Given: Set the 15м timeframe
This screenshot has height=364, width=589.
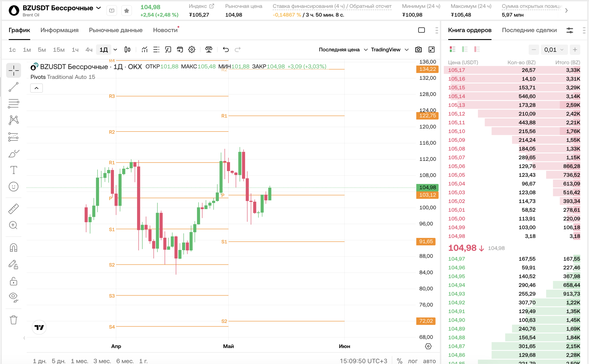Looking at the screenshot, I should pyautogui.click(x=58, y=50).
